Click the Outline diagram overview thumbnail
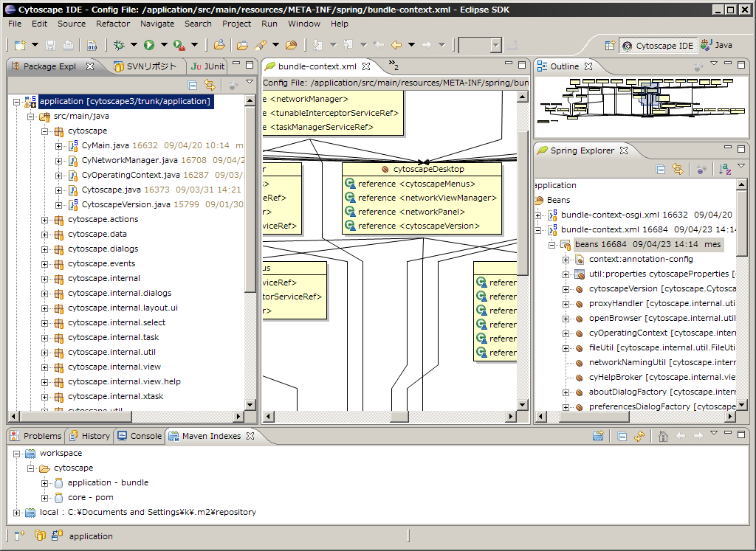Viewport: 756px width, 551px height. tap(642, 102)
